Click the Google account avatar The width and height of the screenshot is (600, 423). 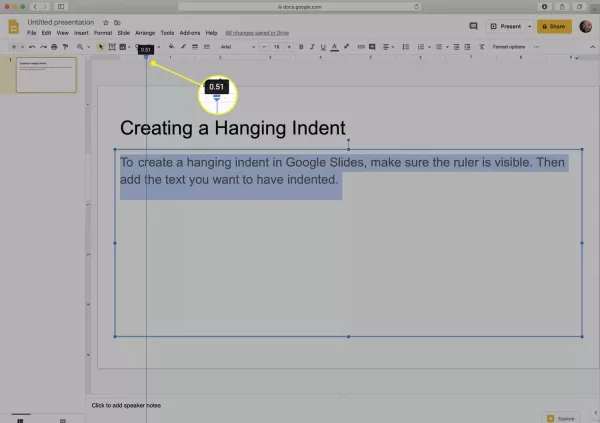click(585, 26)
